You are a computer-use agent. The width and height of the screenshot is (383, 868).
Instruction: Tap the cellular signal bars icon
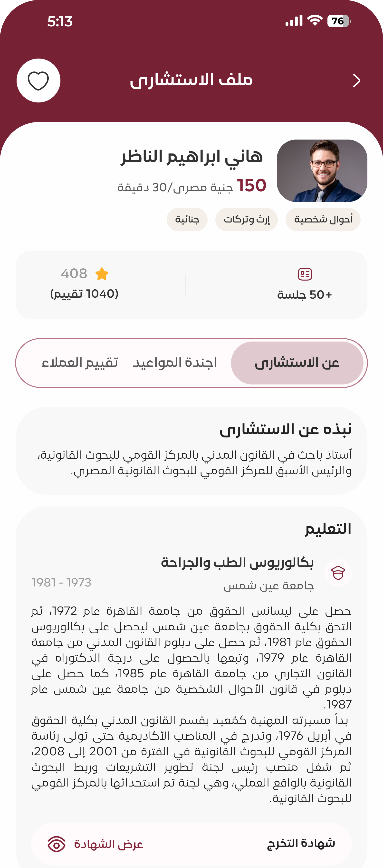pos(294,21)
